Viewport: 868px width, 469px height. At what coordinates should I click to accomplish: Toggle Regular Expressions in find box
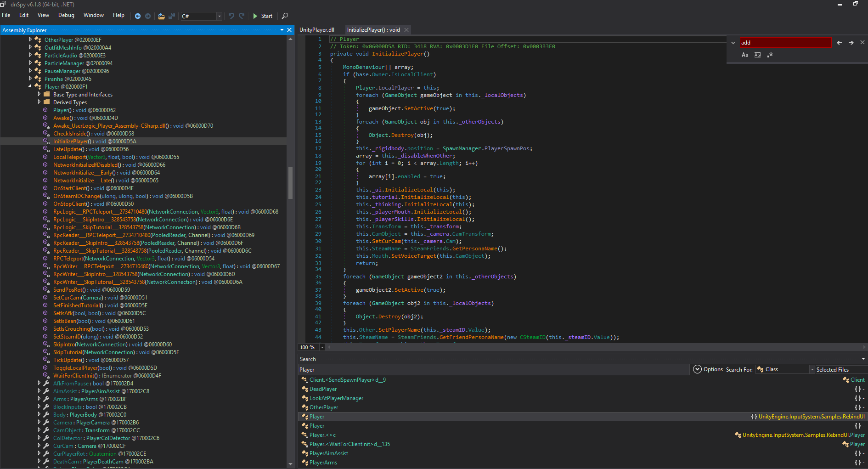pyautogui.click(x=770, y=55)
